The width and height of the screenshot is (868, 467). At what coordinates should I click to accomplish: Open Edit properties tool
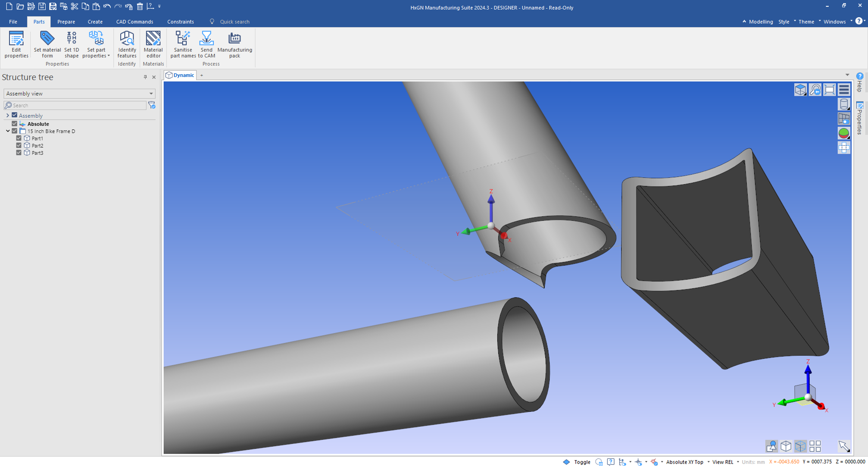coord(16,44)
